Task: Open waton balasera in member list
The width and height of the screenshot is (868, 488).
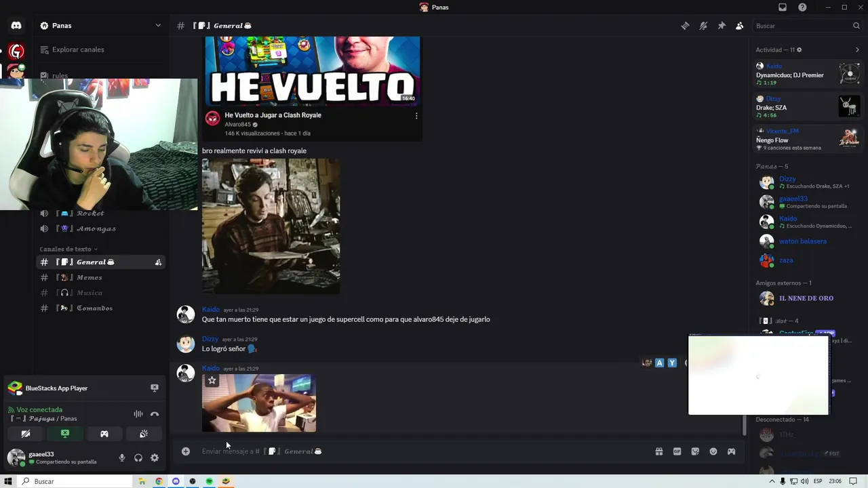Action: (x=808, y=241)
